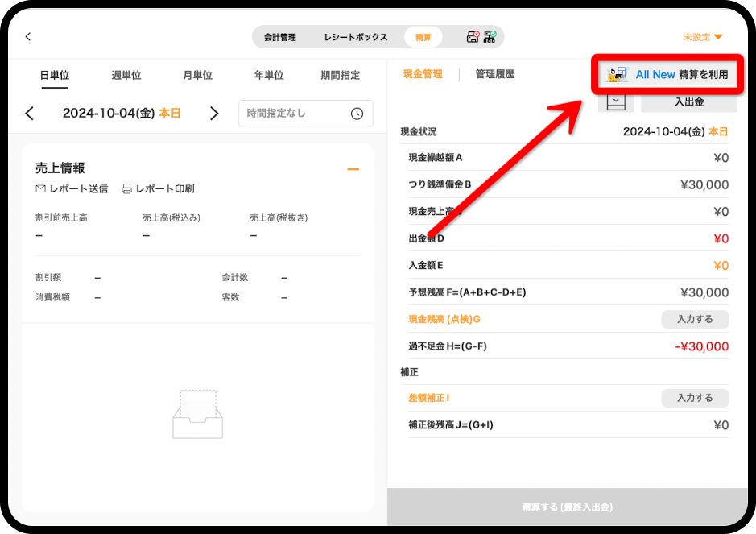Screen dimensions: 756x534
Task: Open the 現金管理 tab
Action: click(x=423, y=74)
